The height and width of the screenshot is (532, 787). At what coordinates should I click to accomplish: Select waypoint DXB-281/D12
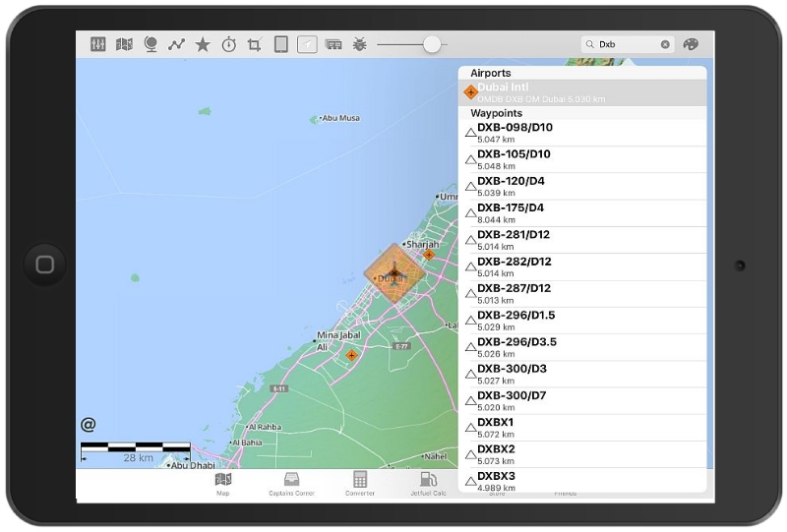[x=582, y=240]
